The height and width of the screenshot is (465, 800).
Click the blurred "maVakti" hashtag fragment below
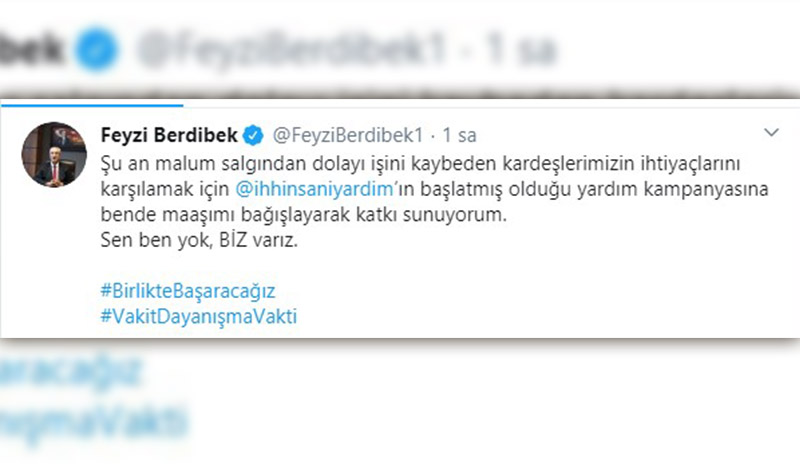click(93, 422)
